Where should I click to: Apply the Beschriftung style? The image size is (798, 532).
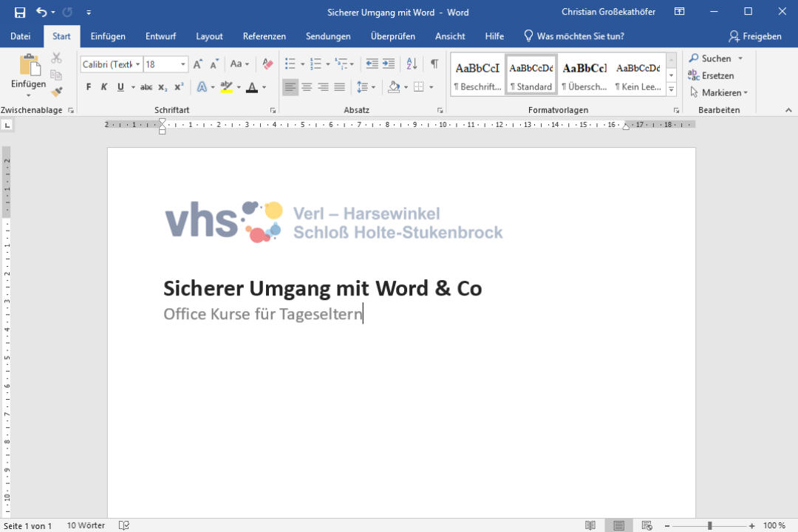pos(477,75)
